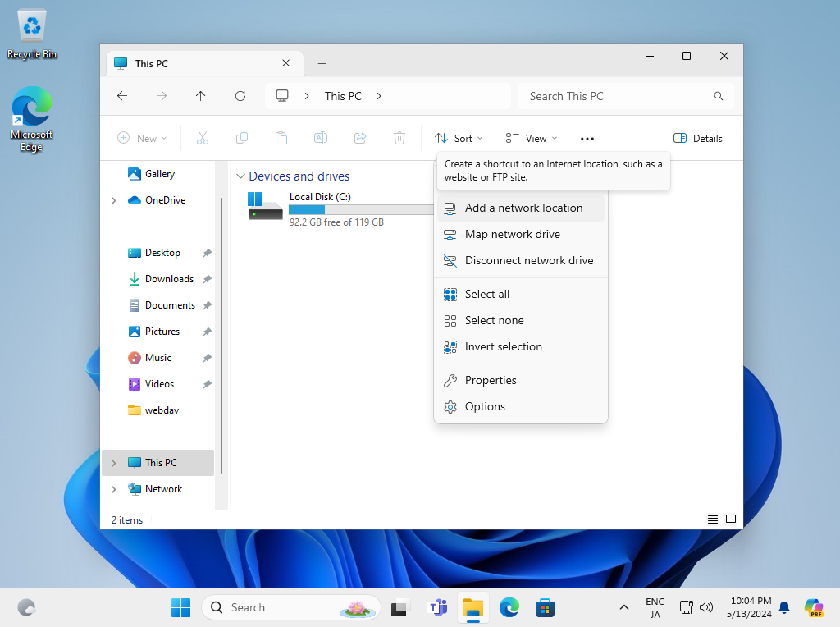Choose Select all menu item
This screenshot has height=627, width=840.
521,294
